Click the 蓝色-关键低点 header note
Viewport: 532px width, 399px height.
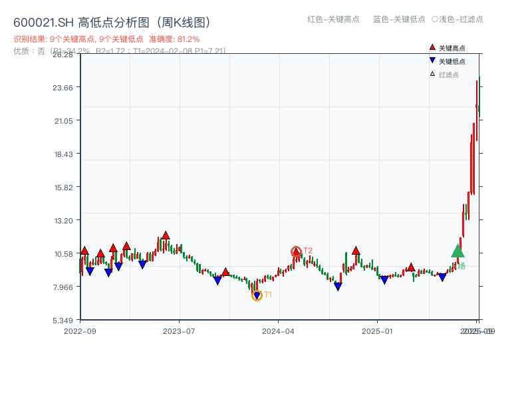coord(399,19)
